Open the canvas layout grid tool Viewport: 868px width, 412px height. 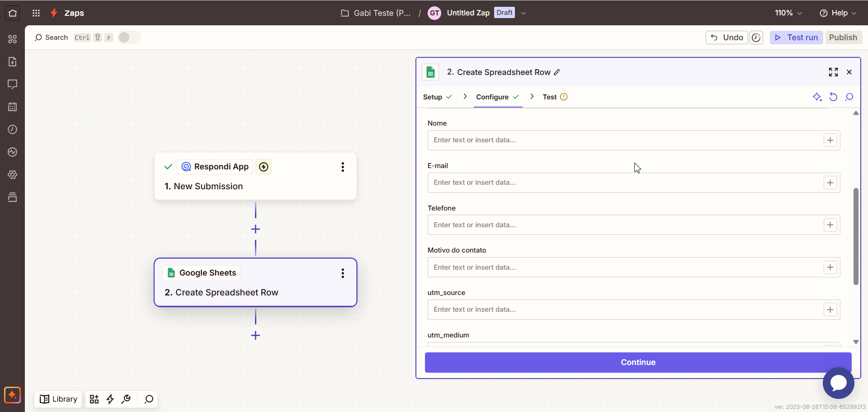click(94, 399)
